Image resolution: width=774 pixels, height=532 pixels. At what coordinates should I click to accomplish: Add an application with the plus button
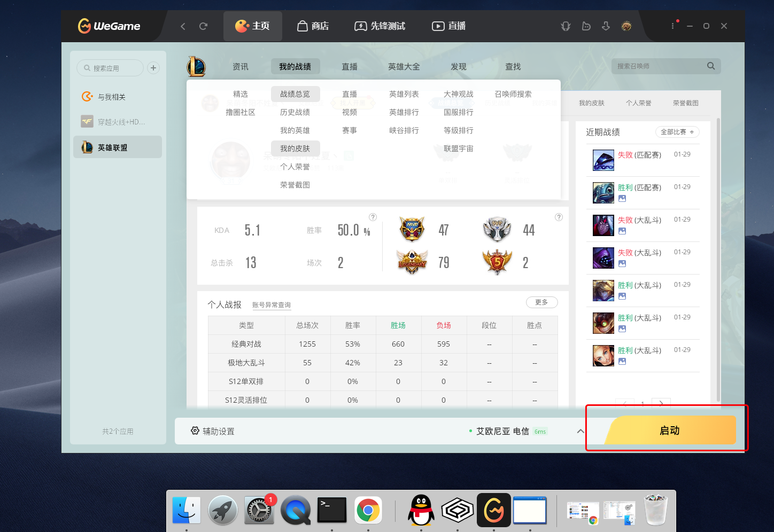[x=153, y=68]
